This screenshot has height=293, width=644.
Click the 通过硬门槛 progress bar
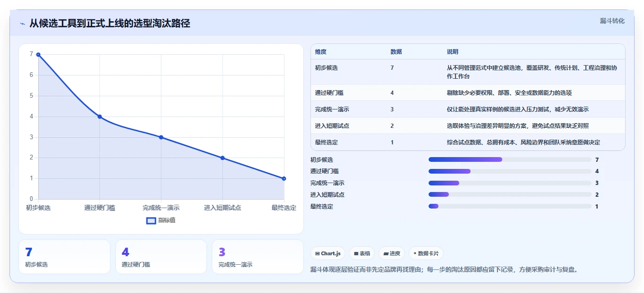(510, 171)
